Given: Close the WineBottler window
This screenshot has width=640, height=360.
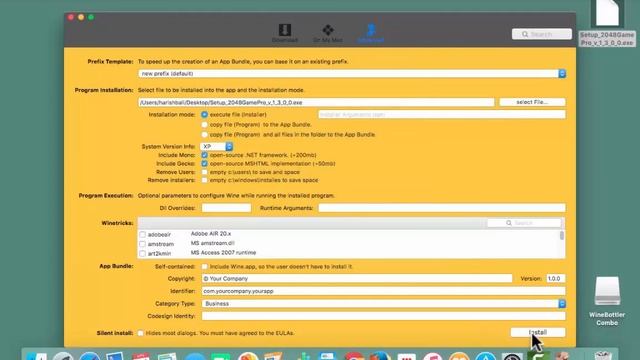Looking at the screenshot, I should (71, 17).
